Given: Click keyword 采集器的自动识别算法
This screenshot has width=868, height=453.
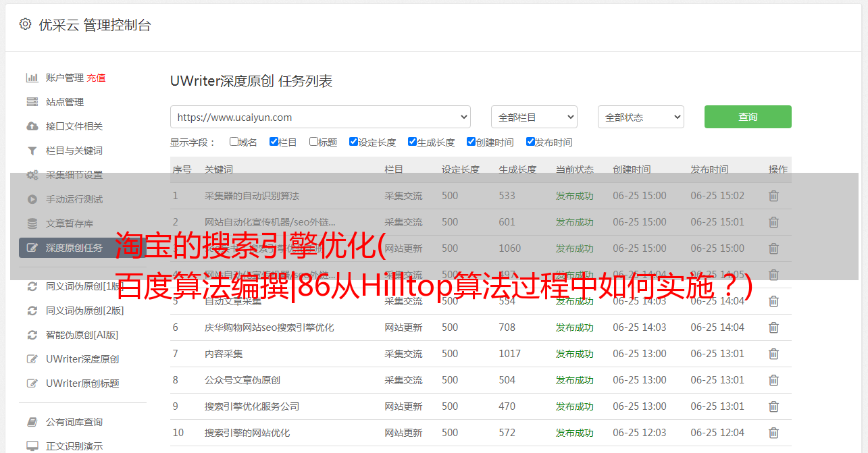Looking at the screenshot, I should 252,196.
